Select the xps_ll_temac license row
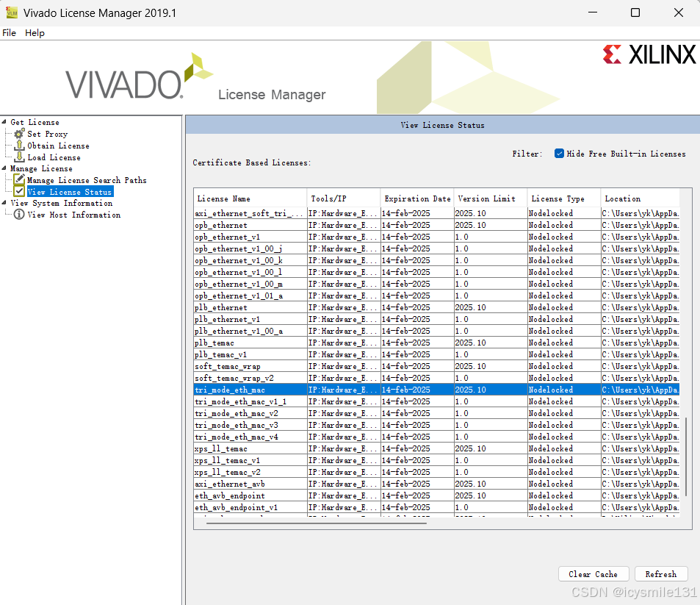Screen dimensions: 700x605 pos(436,448)
